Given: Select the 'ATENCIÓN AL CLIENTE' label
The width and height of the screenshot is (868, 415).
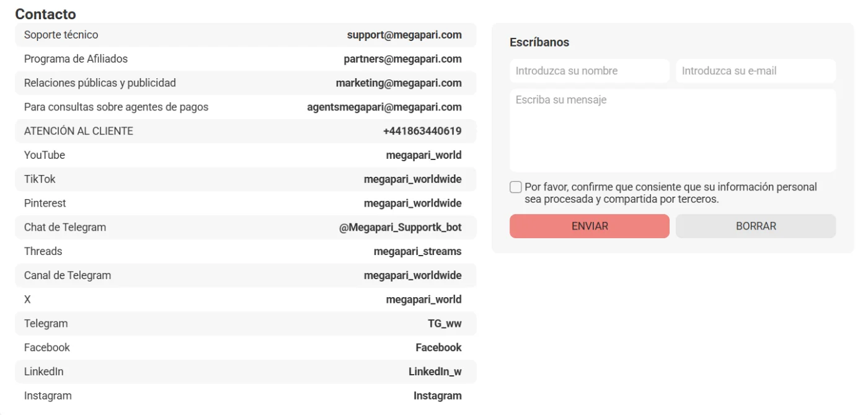Looking at the screenshot, I should coord(79,131).
